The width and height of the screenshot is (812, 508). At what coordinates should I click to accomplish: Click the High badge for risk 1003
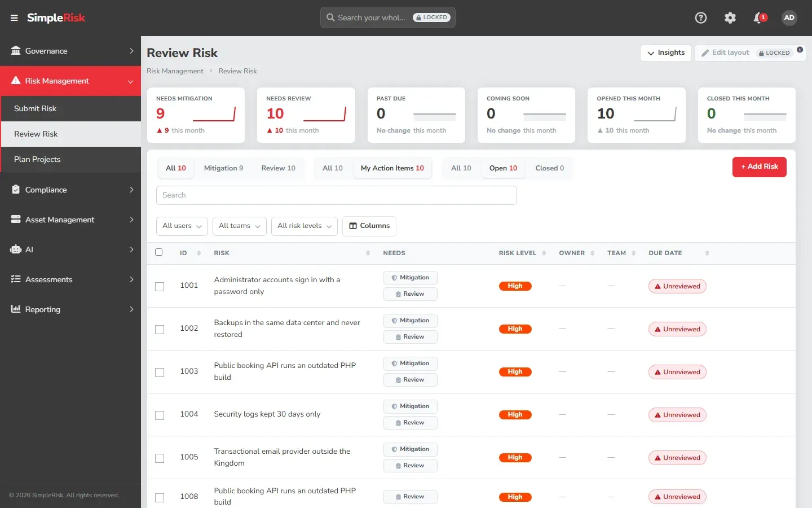(515, 372)
